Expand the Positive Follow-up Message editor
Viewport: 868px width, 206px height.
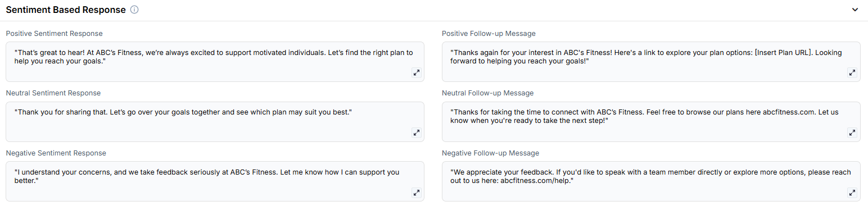coord(852,72)
